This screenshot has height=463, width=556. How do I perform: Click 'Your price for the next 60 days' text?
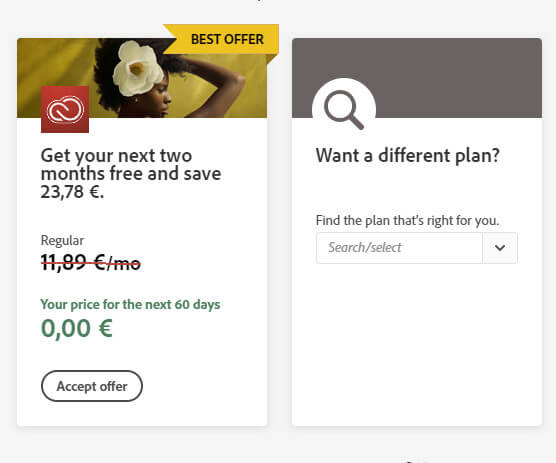tap(130, 305)
